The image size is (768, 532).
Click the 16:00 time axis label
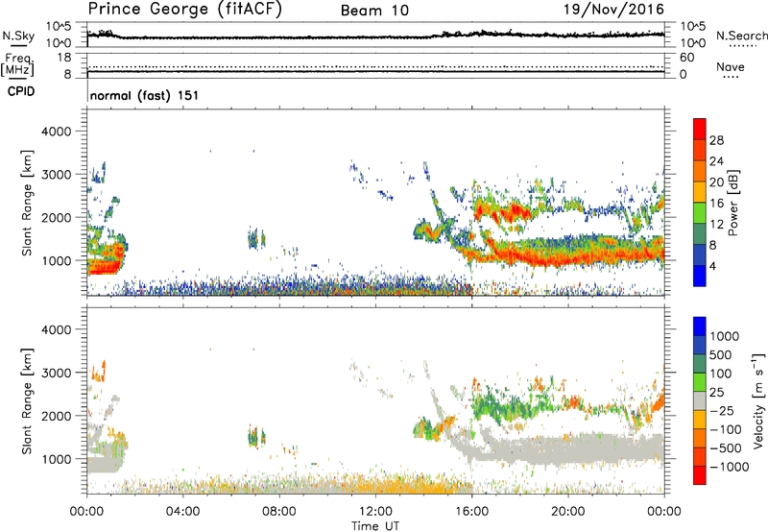coord(471,512)
